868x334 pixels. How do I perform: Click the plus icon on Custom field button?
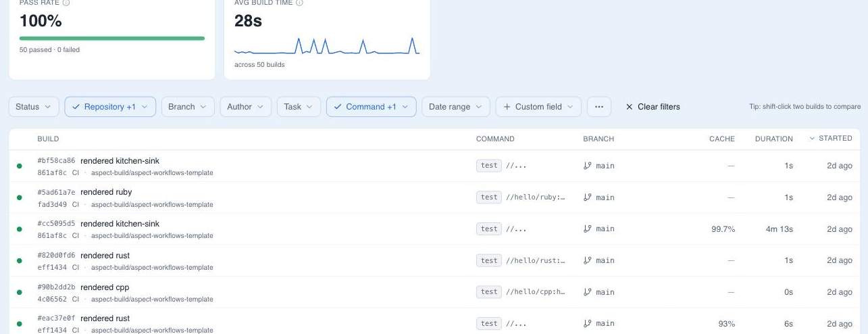click(507, 107)
